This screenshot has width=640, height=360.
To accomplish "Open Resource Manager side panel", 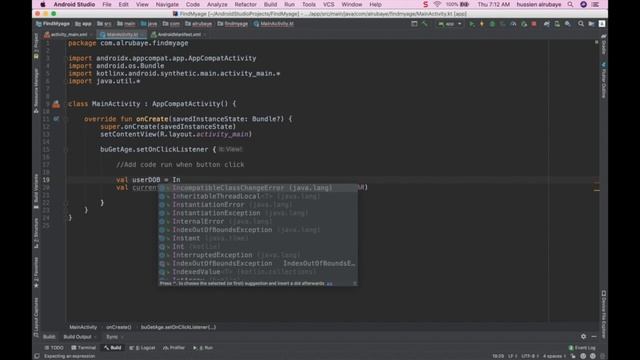I will click(x=36, y=90).
